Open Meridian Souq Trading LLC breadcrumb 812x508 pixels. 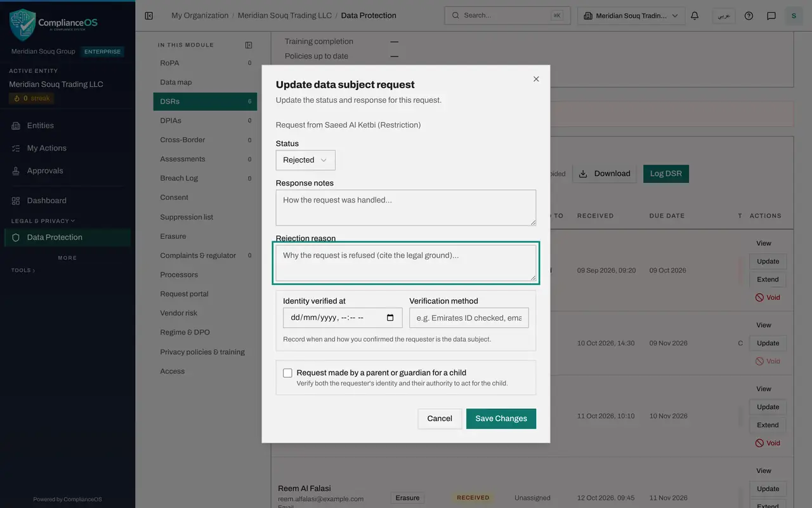pos(285,16)
